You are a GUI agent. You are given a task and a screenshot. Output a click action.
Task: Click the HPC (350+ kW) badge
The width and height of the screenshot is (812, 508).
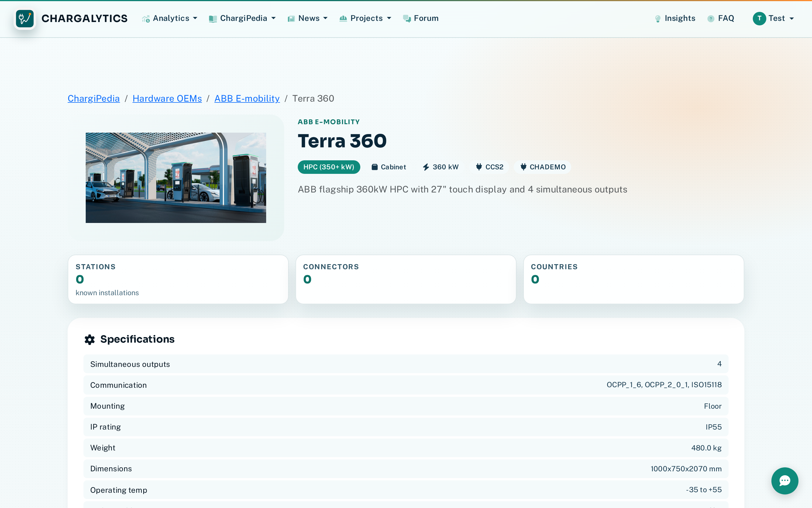pos(329,167)
